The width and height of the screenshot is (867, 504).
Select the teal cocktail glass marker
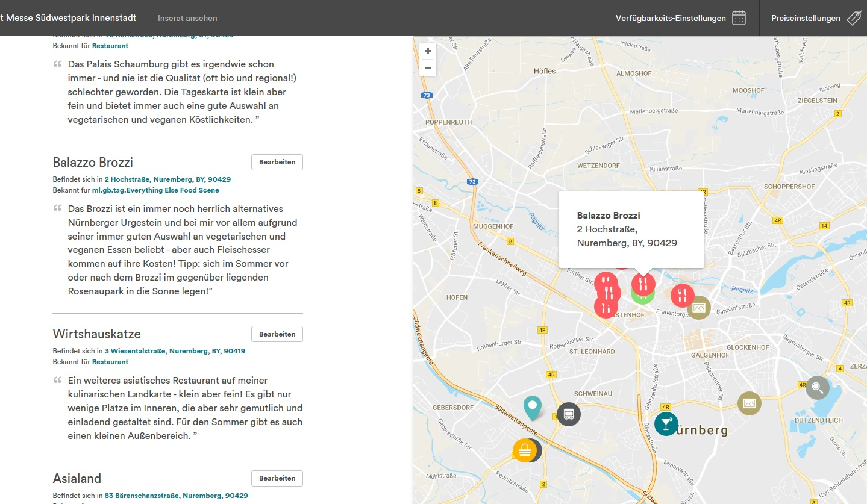tap(666, 424)
